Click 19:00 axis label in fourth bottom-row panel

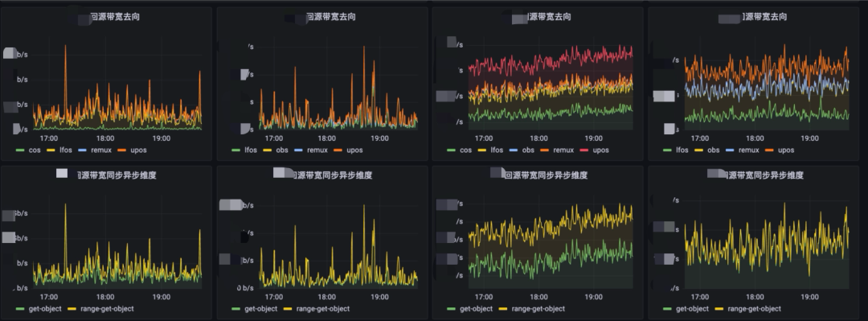tap(809, 297)
